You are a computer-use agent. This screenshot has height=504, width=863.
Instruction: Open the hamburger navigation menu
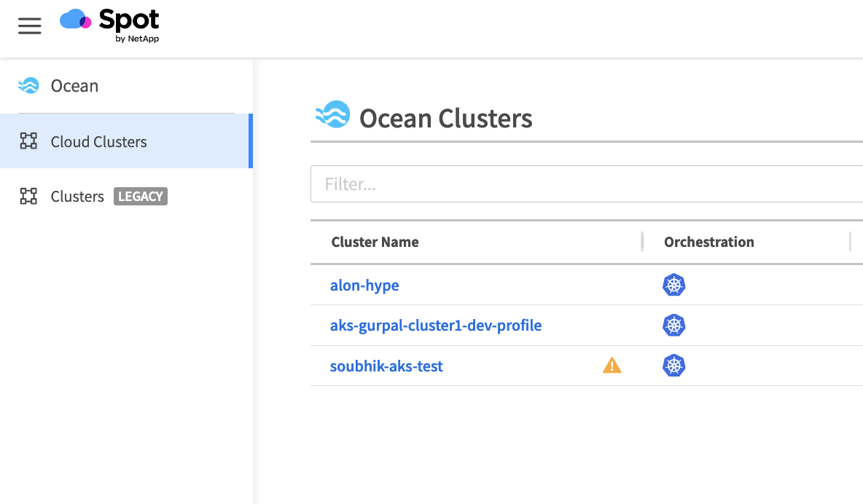30,26
